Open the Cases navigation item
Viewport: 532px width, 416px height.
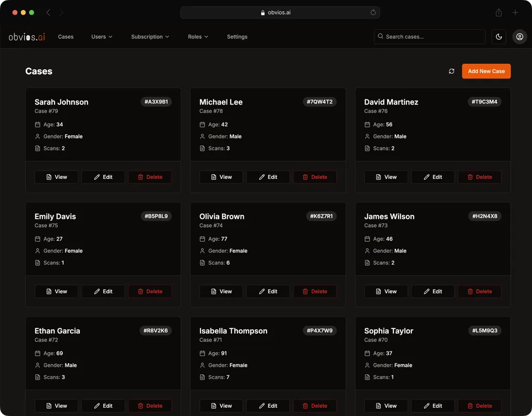[66, 37]
